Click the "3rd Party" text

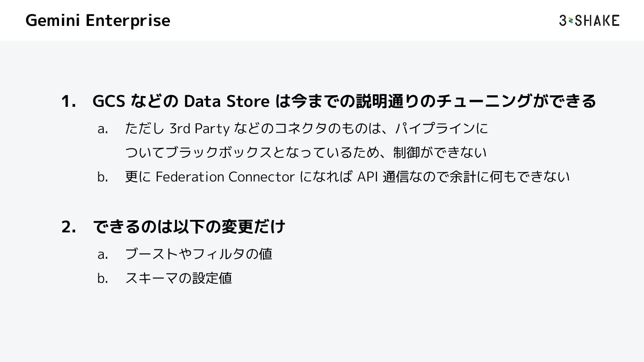click(x=199, y=129)
